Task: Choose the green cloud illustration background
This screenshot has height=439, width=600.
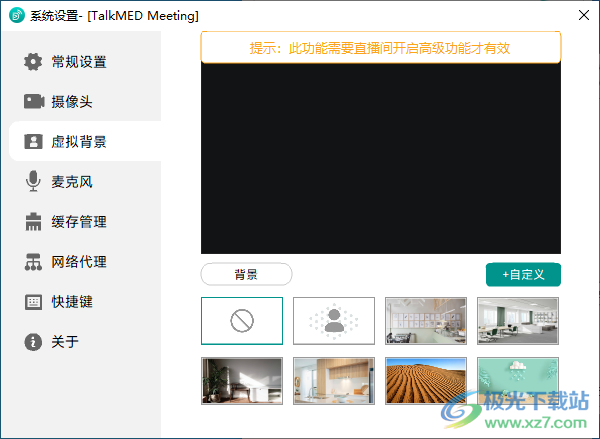Action: coord(518,381)
